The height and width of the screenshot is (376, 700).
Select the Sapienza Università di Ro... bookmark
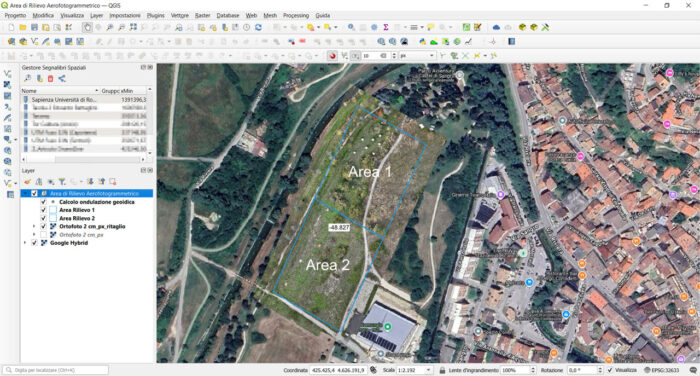click(x=64, y=100)
